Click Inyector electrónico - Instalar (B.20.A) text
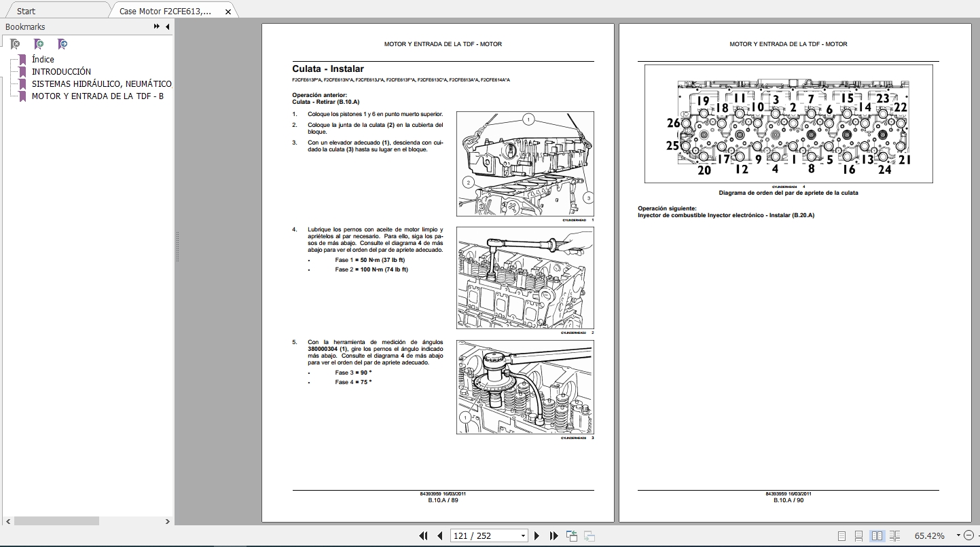 (x=761, y=215)
